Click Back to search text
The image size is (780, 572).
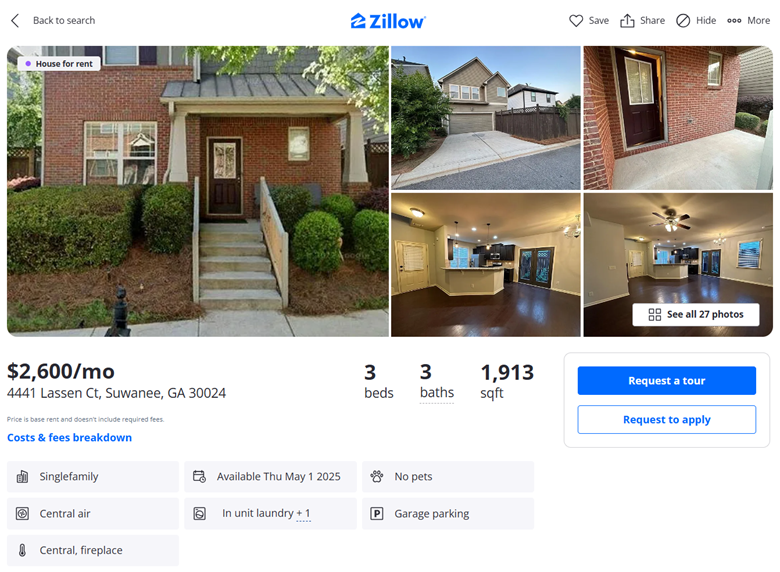pos(64,20)
